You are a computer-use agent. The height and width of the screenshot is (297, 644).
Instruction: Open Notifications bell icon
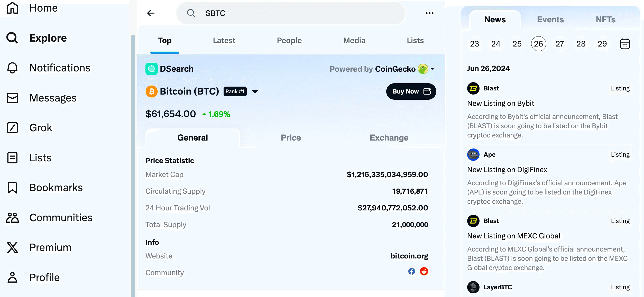[12, 68]
